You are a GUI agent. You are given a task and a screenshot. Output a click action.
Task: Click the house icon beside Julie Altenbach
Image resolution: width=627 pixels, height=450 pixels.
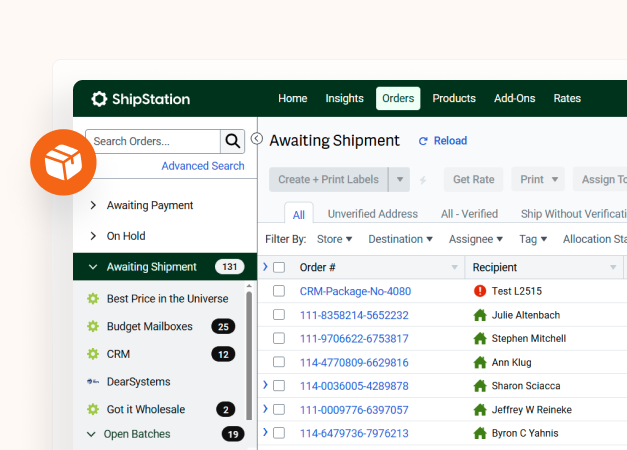(x=480, y=315)
